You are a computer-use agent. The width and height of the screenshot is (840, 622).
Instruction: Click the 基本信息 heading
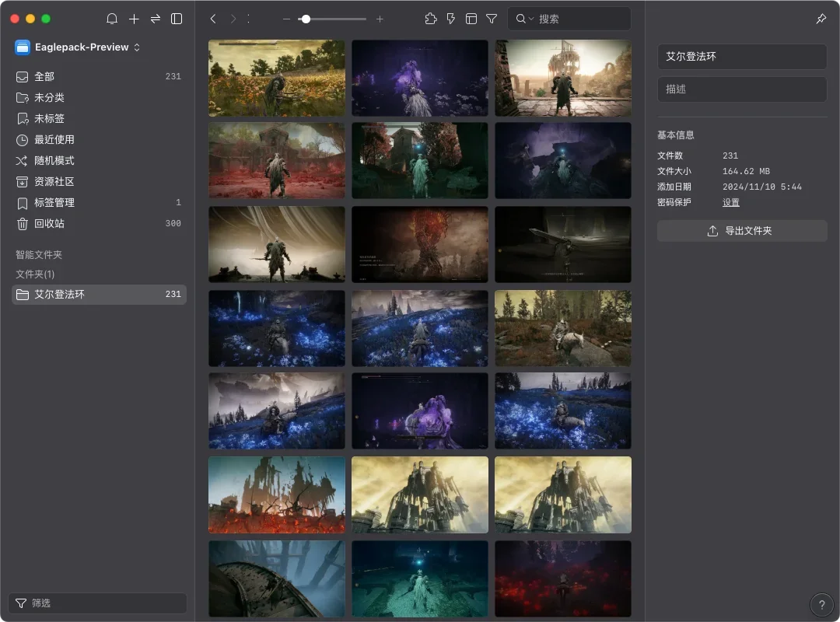click(x=676, y=135)
